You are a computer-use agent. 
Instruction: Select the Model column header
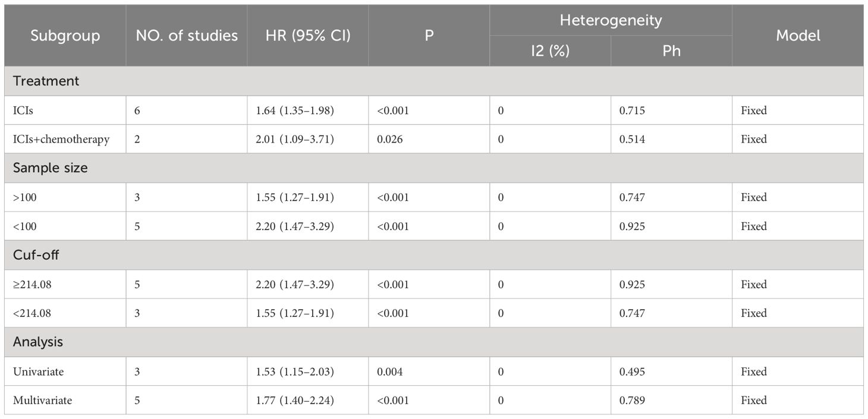click(x=798, y=35)
